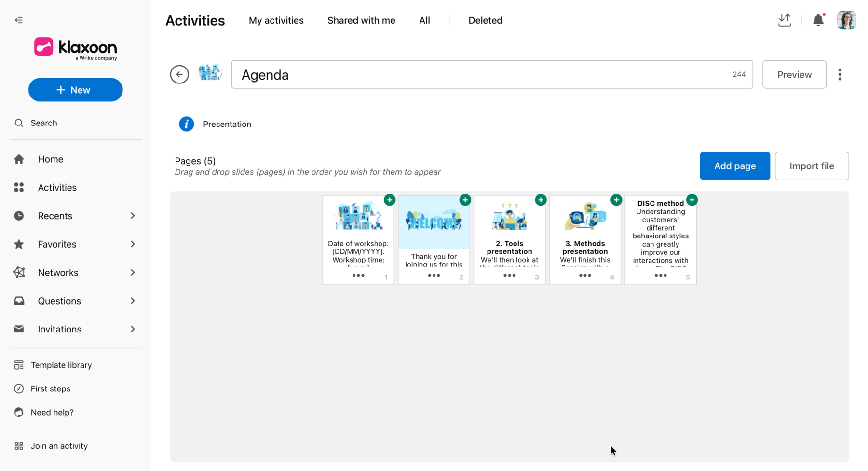Click the import/export arrows icon in header
This screenshot has width=868, height=471.
coord(785,20)
